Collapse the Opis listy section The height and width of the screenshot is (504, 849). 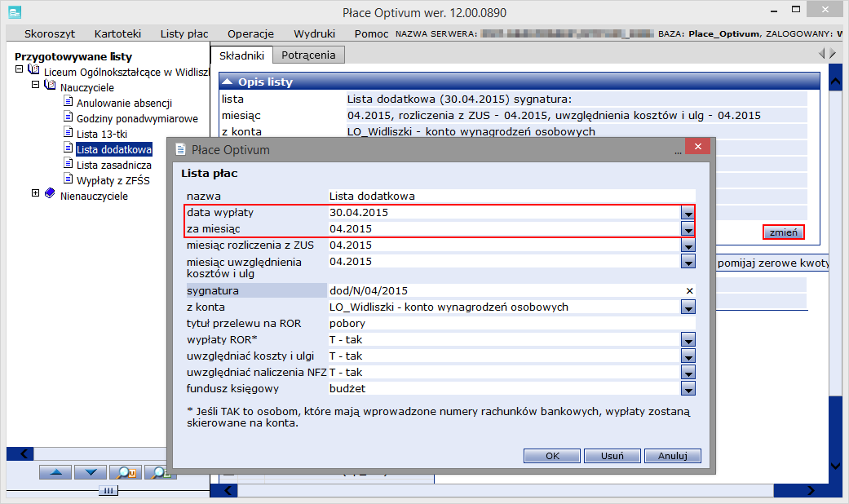[228, 82]
